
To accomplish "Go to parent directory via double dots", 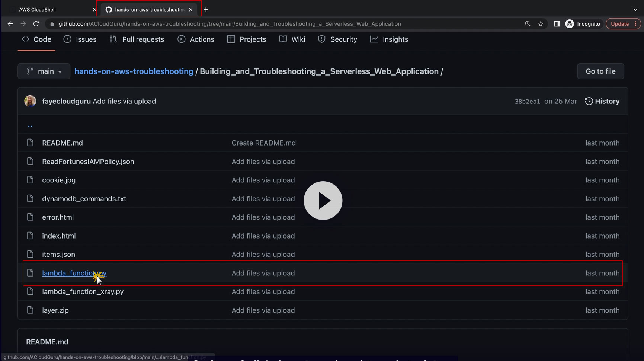I will click(x=30, y=126).
